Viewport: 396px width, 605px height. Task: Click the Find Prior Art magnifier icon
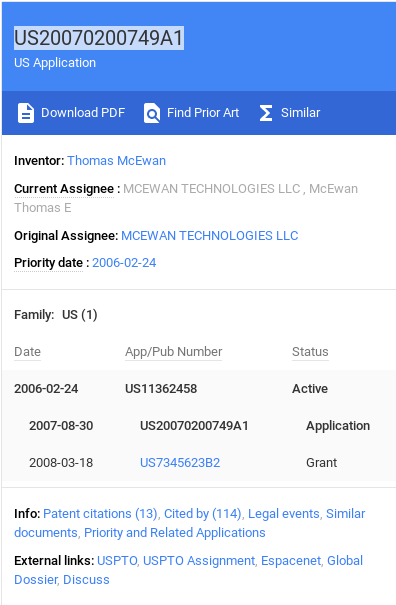tap(152, 113)
